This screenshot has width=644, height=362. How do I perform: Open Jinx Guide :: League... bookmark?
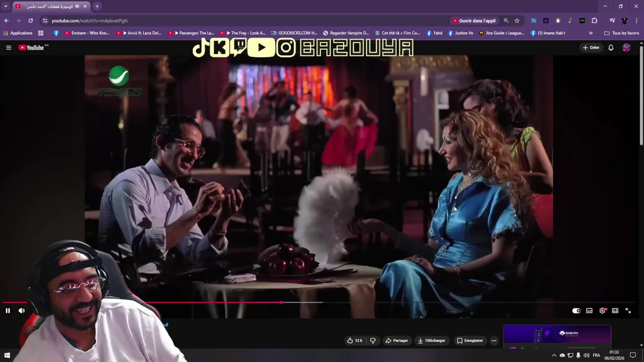[x=502, y=33]
